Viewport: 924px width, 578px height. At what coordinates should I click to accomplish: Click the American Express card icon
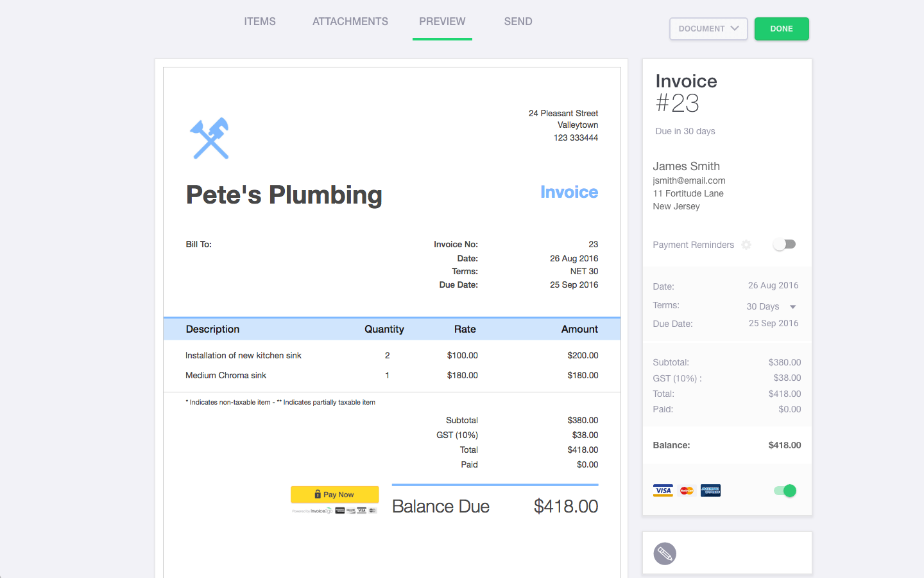pos(710,491)
